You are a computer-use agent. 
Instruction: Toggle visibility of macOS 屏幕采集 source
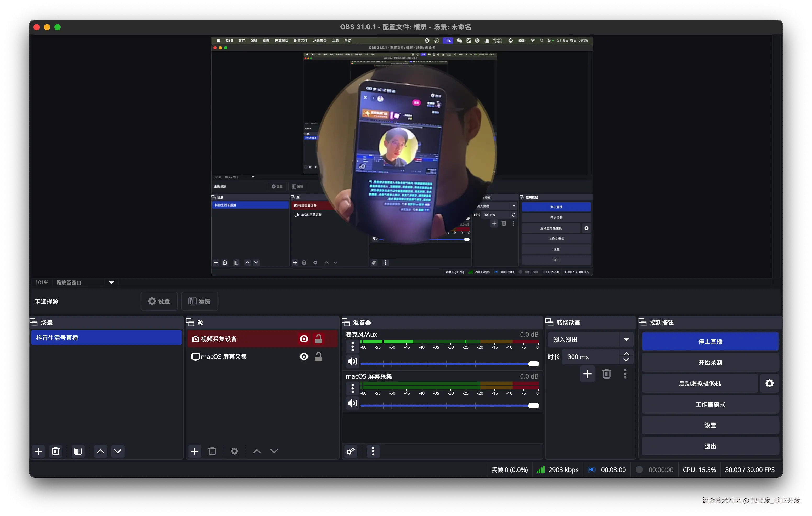(x=304, y=357)
